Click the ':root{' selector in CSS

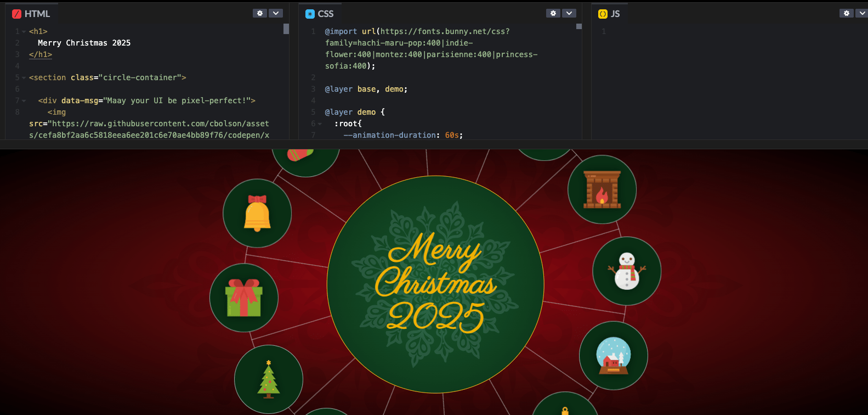pyautogui.click(x=348, y=124)
